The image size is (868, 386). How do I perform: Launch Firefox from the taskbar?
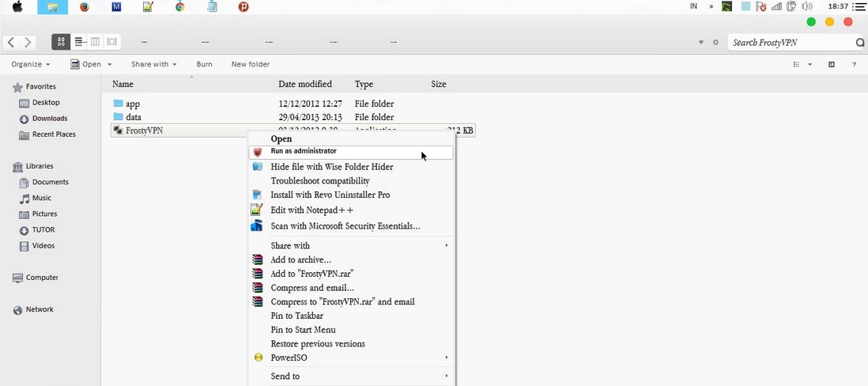pyautogui.click(x=84, y=6)
